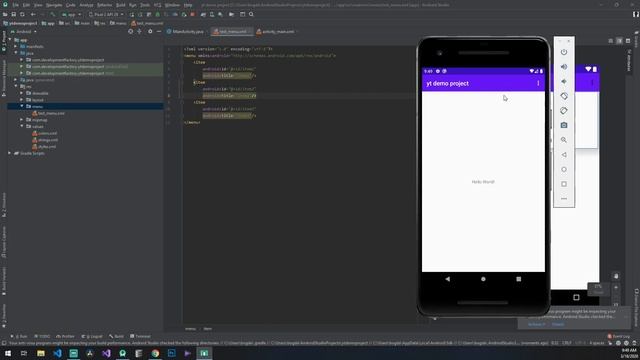Open the Edit menu
640x360 pixels.
tap(26, 5)
